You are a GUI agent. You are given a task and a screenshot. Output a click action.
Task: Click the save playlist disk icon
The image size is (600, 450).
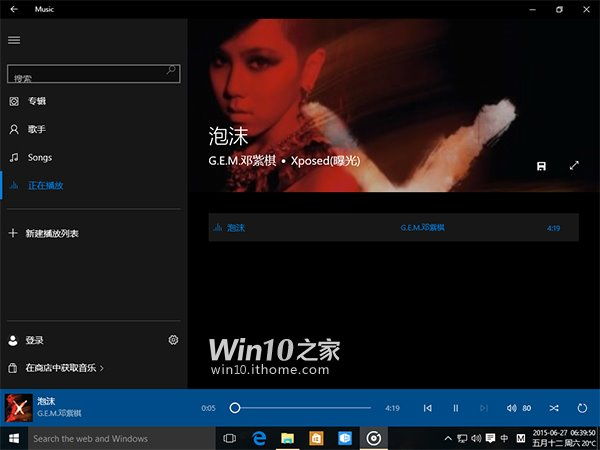[x=541, y=166]
